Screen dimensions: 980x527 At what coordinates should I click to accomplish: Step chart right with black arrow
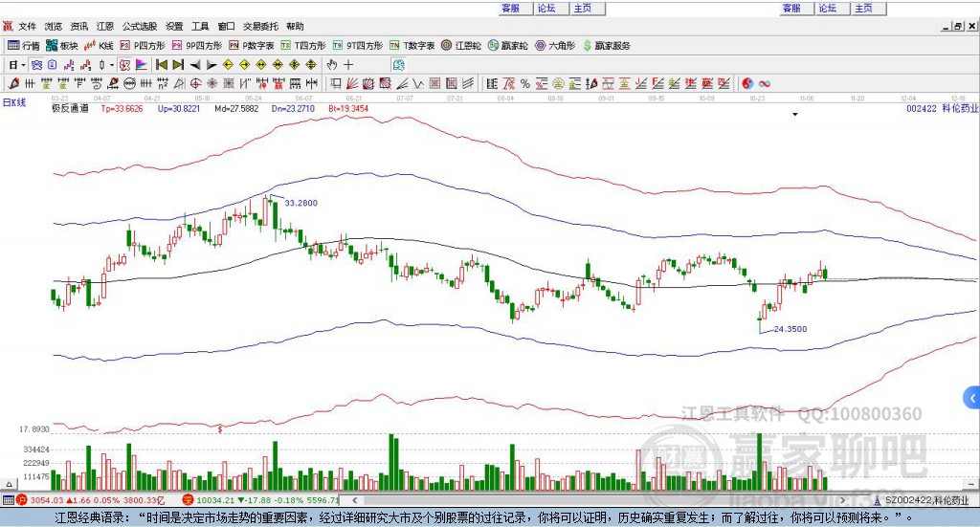pyautogui.click(x=212, y=65)
